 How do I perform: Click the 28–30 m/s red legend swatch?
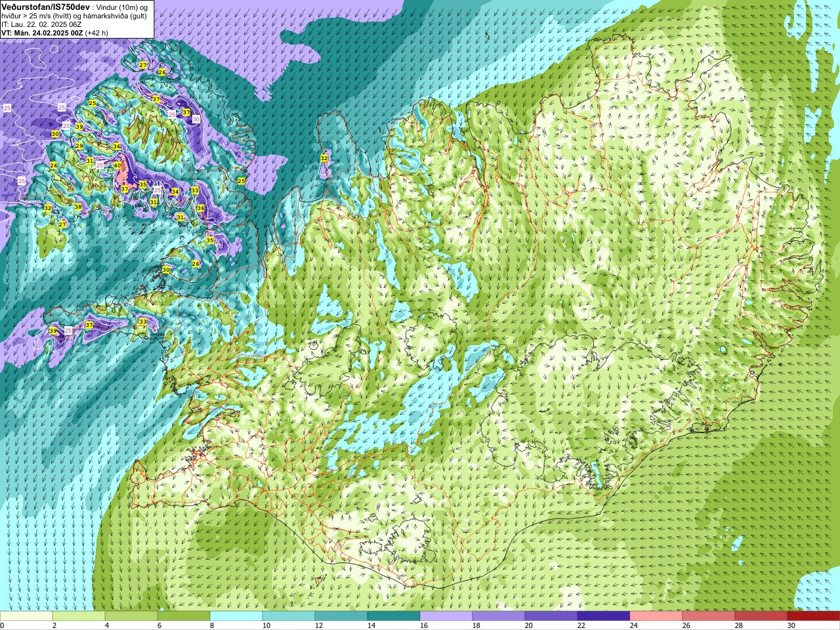pyautogui.click(x=761, y=616)
